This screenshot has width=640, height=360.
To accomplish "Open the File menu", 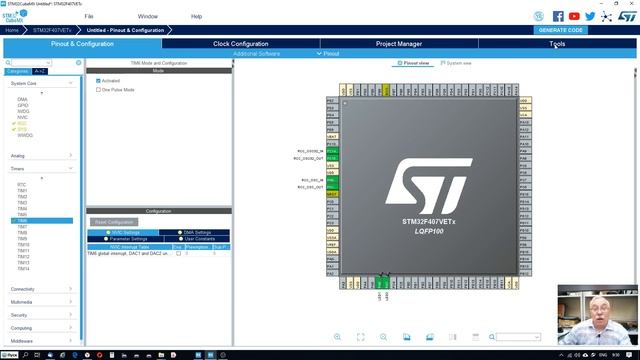I will click(x=89, y=16).
